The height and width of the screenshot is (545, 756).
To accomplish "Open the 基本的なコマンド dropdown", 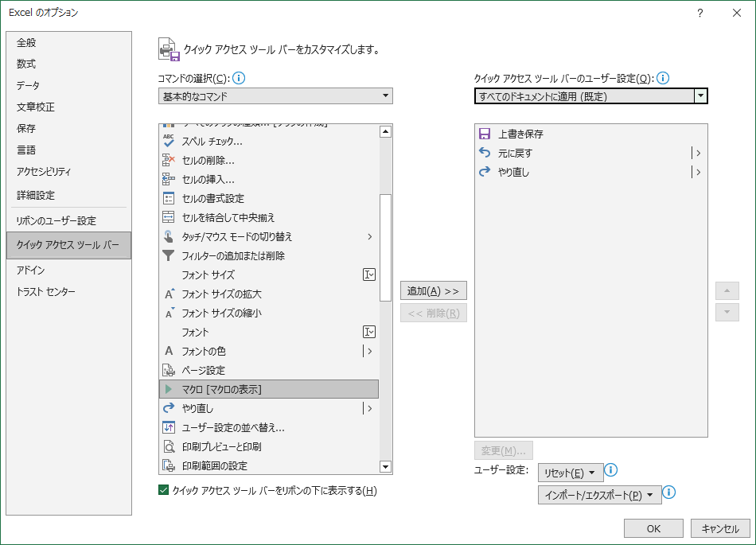I will click(275, 96).
